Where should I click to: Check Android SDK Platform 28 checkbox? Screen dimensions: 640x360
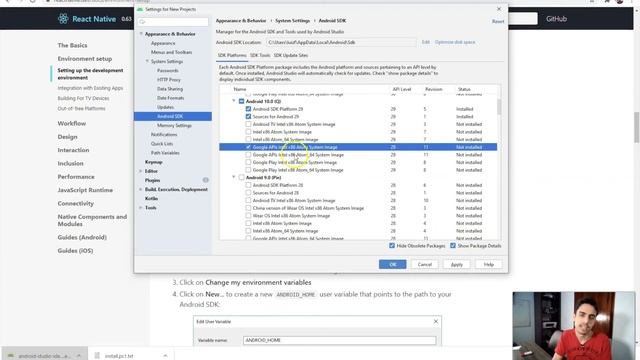(248, 185)
